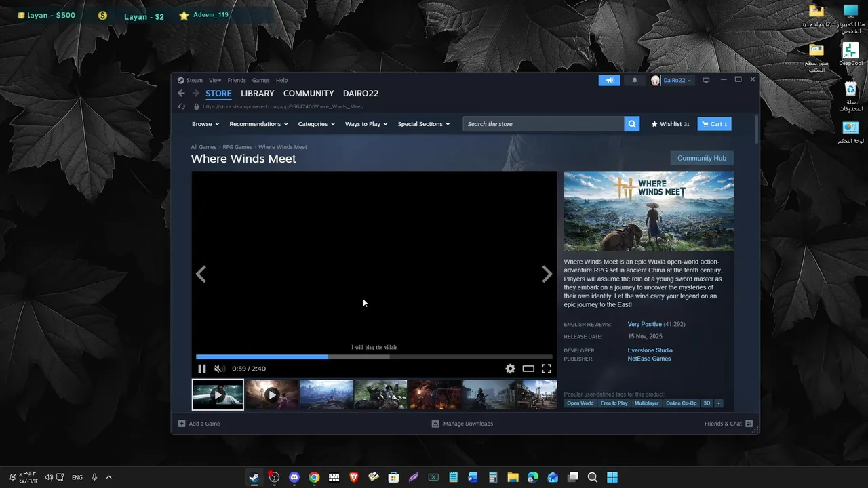Screen dimensions: 868x488
Task: Select the Open World tag
Action: coord(580,403)
